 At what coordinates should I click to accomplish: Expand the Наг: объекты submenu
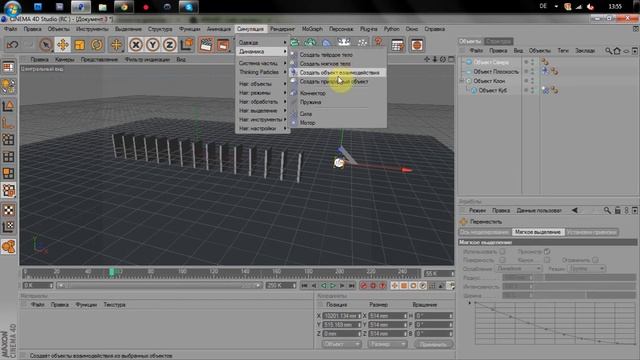click(262, 84)
